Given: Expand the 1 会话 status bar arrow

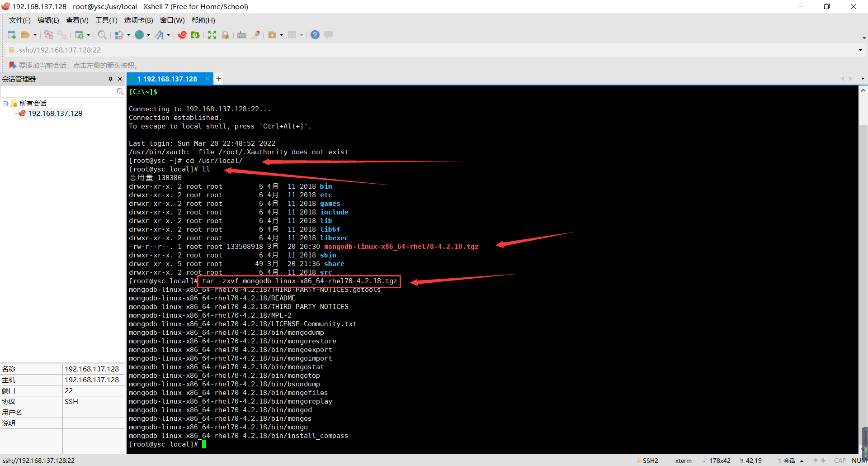Looking at the screenshot, I should coord(802,461).
